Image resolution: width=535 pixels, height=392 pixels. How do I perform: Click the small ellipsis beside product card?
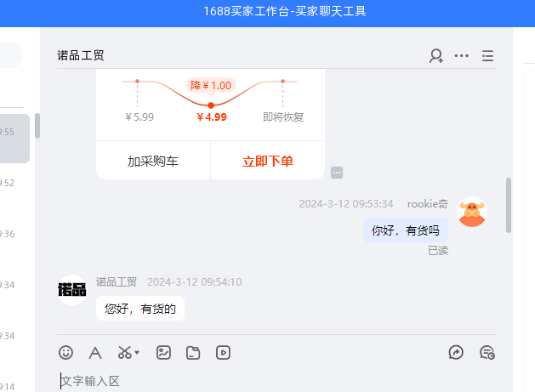click(x=337, y=173)
